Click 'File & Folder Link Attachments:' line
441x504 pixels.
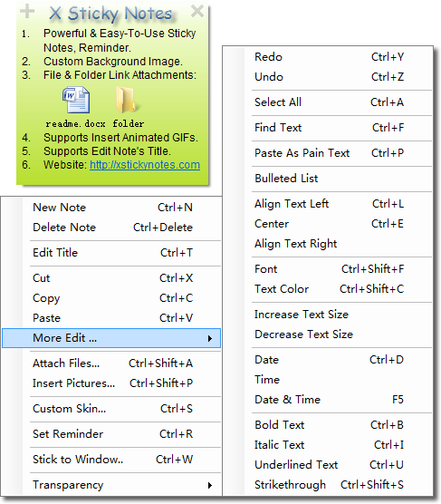pos(120,75)
